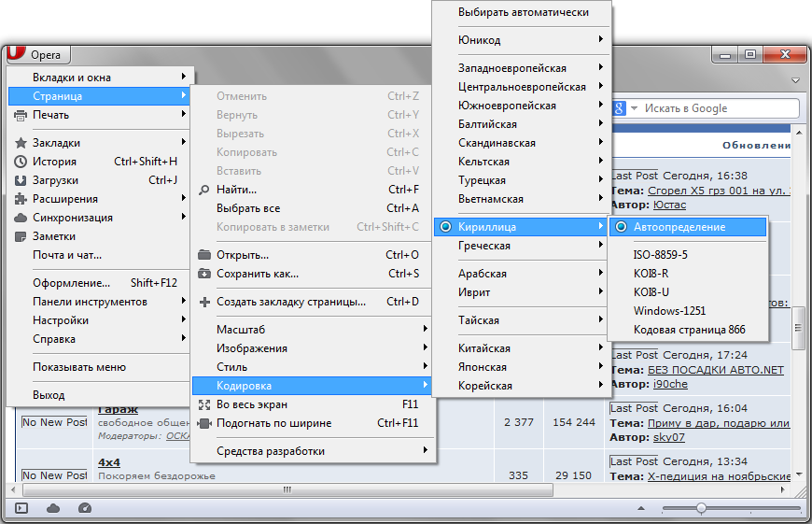
Task: Open the Страница menu item
Action: point(99,96)
